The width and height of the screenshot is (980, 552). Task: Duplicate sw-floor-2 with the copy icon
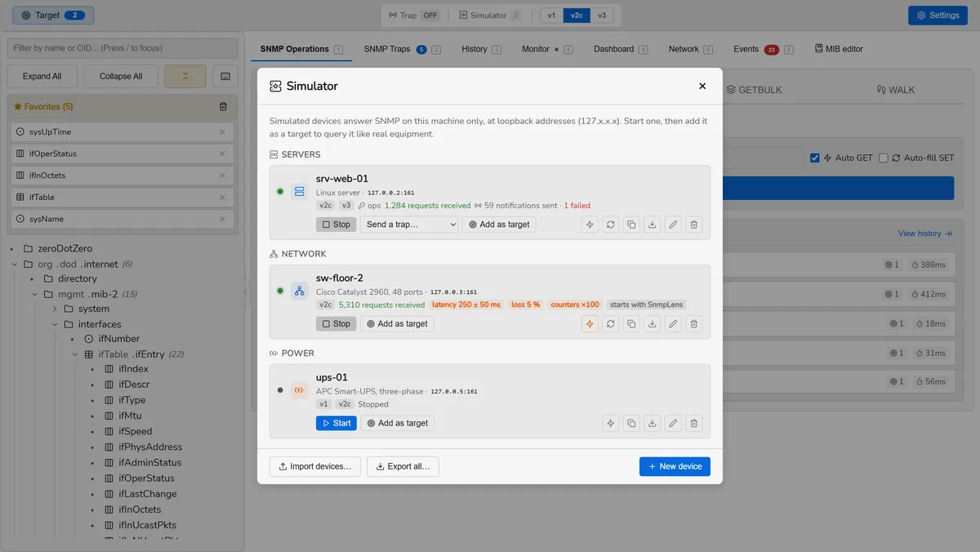(631, 324)
